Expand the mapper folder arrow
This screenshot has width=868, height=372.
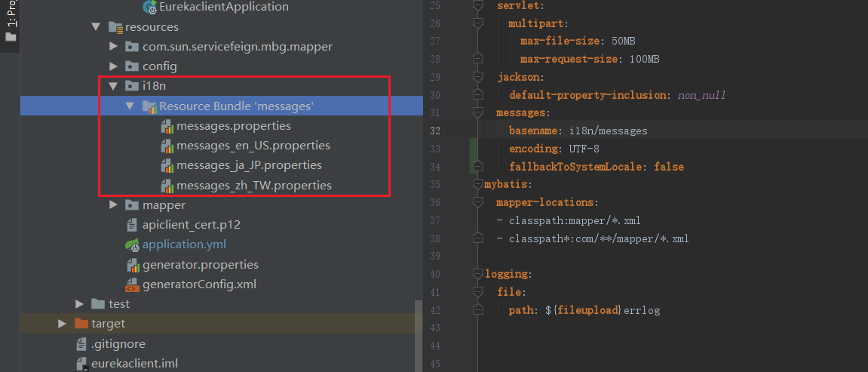113,204
